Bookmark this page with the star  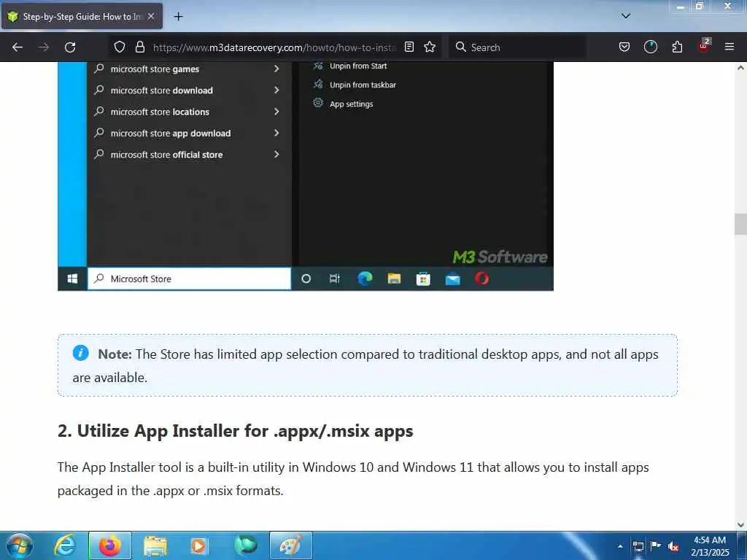tap(430, 47)
